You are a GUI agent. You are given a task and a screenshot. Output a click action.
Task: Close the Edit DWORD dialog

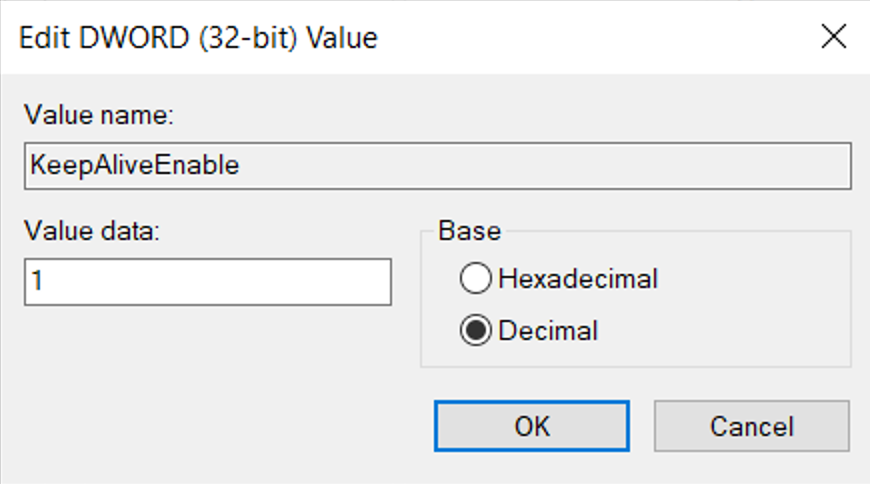[x=833, y=38]
